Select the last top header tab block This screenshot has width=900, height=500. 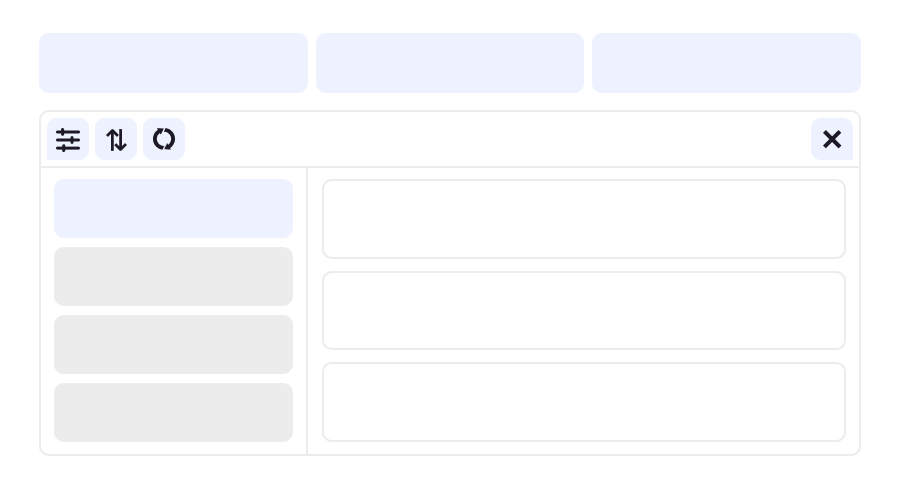coord(726,63)
